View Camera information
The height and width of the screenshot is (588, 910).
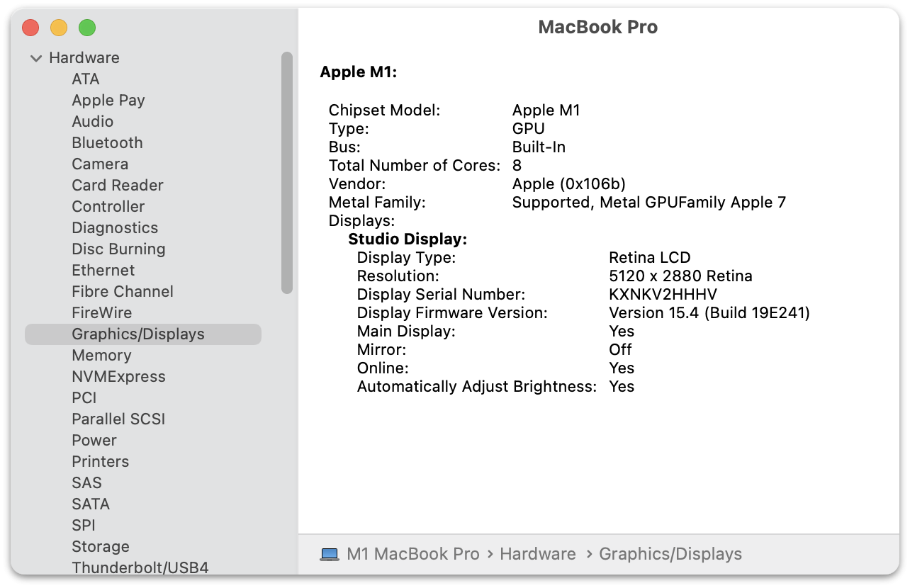click(x=99, y=164)
